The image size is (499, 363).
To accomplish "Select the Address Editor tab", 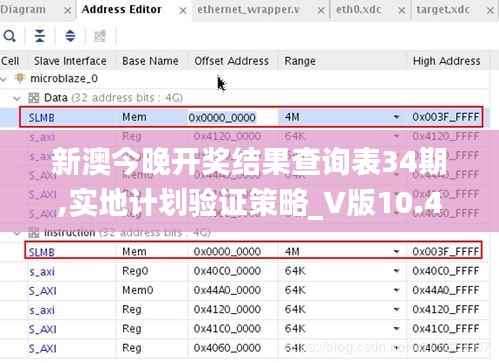I will 121,9.
